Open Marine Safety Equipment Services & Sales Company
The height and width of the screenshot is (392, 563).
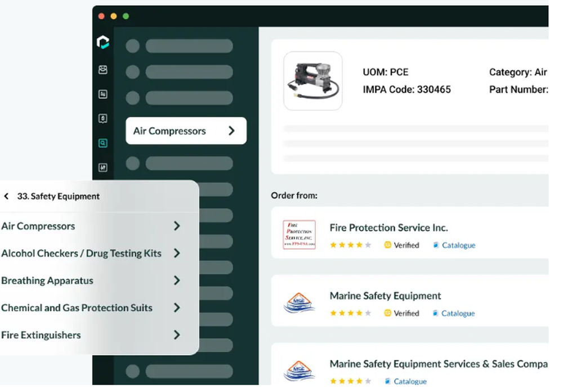click(x=439, y=364)
